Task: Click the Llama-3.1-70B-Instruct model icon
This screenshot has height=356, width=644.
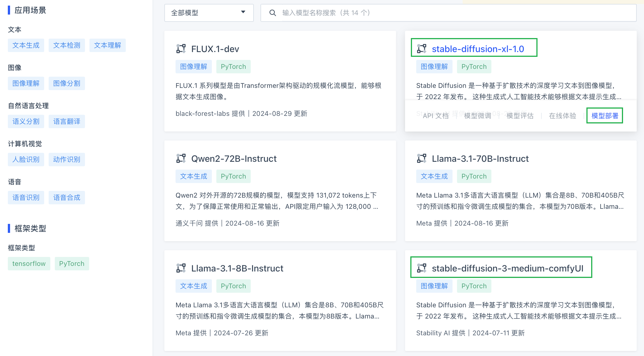Action: pos(422,158)
